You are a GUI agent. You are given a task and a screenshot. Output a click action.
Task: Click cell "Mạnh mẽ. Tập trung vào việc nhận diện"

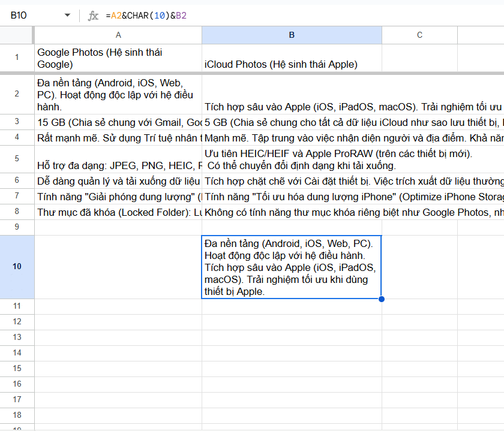(x=292, y=138)
